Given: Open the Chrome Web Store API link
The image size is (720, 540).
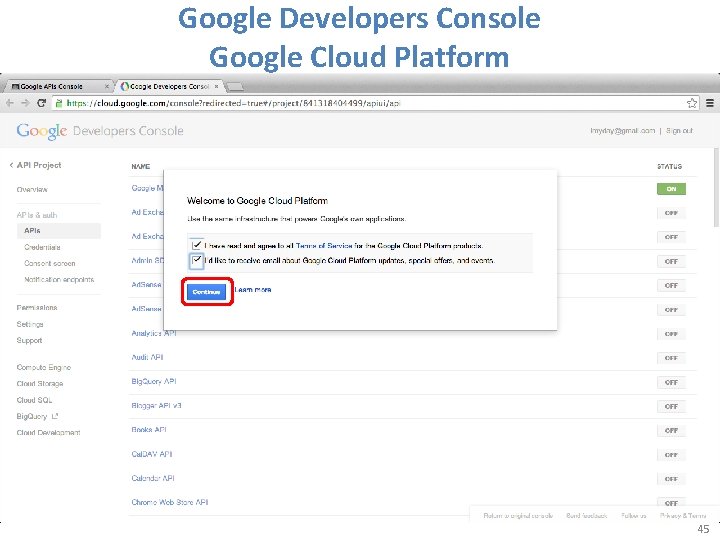Looking at the screenshot, I should pyautogui.click(x=170, y=502).
